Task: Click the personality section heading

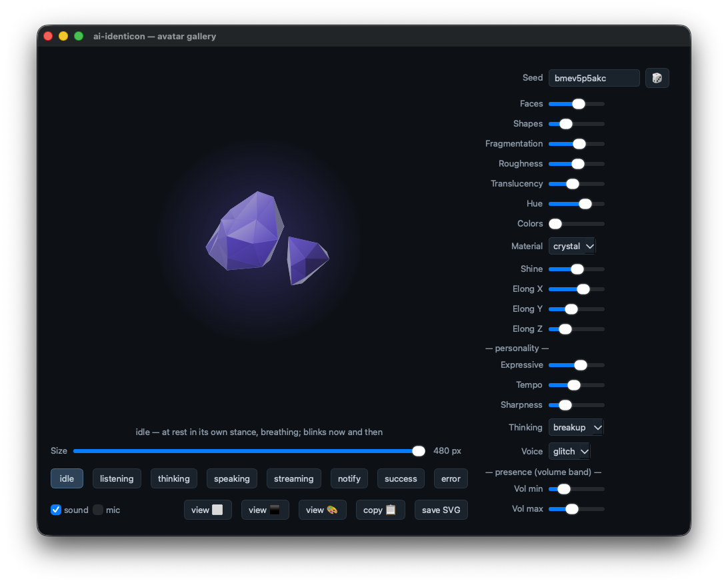Action: (517, 348)
